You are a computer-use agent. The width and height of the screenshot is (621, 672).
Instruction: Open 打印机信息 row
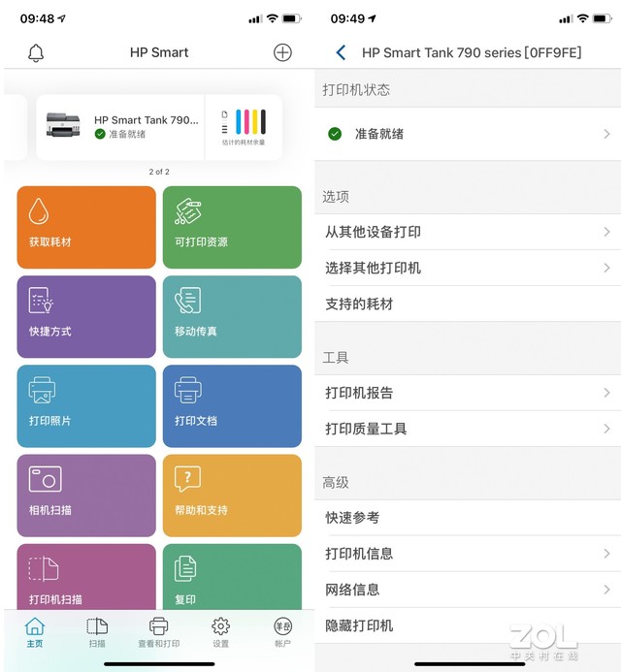pos(468,554)
